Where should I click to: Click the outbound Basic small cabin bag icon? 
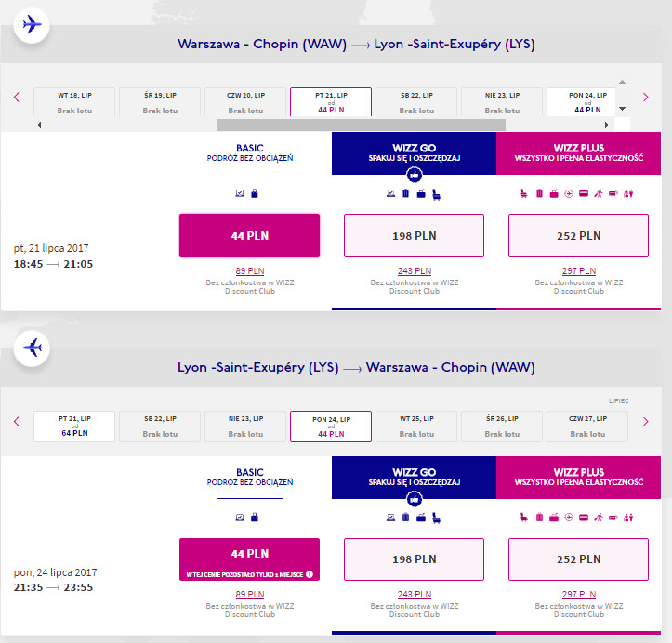[x=255, y=193]
